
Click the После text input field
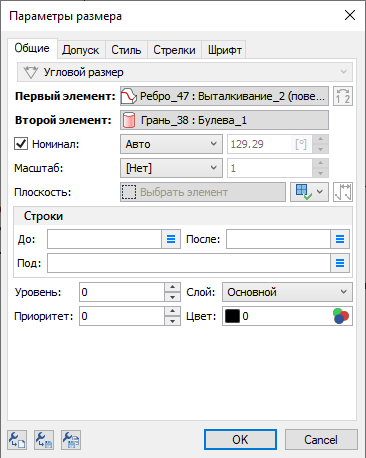click(x=278, y=239)
